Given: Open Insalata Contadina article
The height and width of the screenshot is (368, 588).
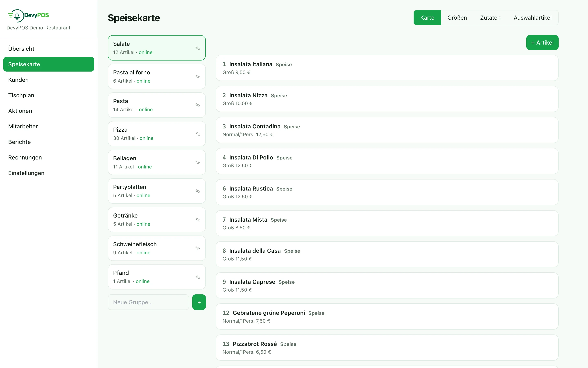Looking at the screenshot, I should (387, 130).
